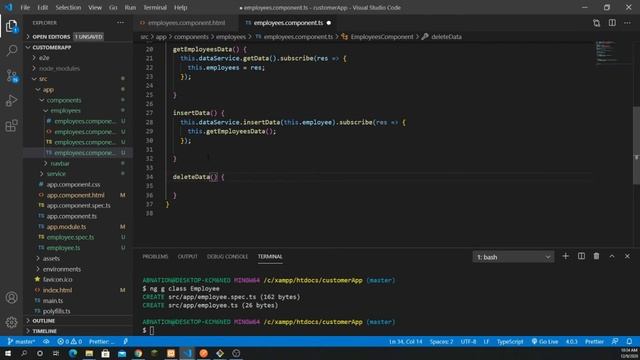Switch to the Problems panel tab
Image resolution: width=640 pixels, height=360 pixels.
pos(155,256)
